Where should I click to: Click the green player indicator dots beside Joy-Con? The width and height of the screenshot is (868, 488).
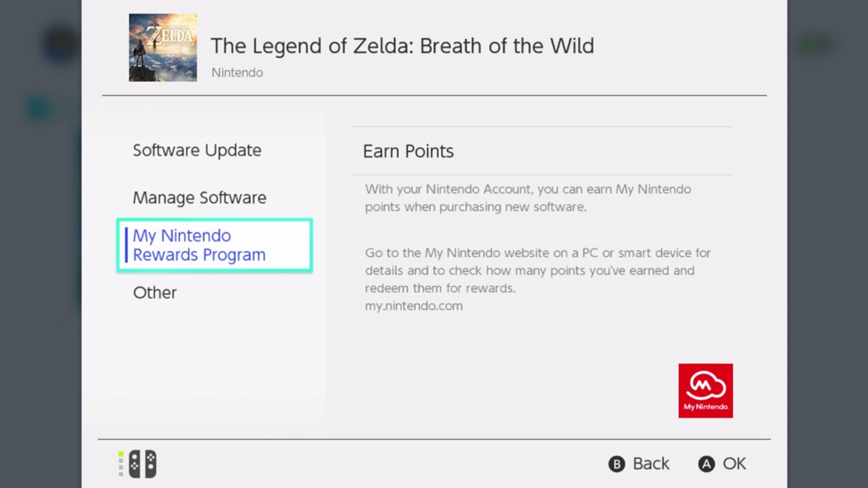click(x=121, y=464)
